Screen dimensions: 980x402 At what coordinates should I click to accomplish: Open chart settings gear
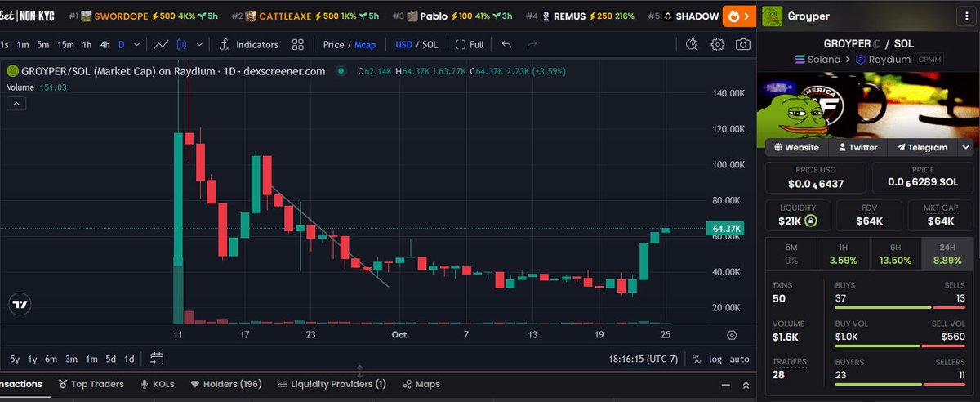(x=718, y=45)
